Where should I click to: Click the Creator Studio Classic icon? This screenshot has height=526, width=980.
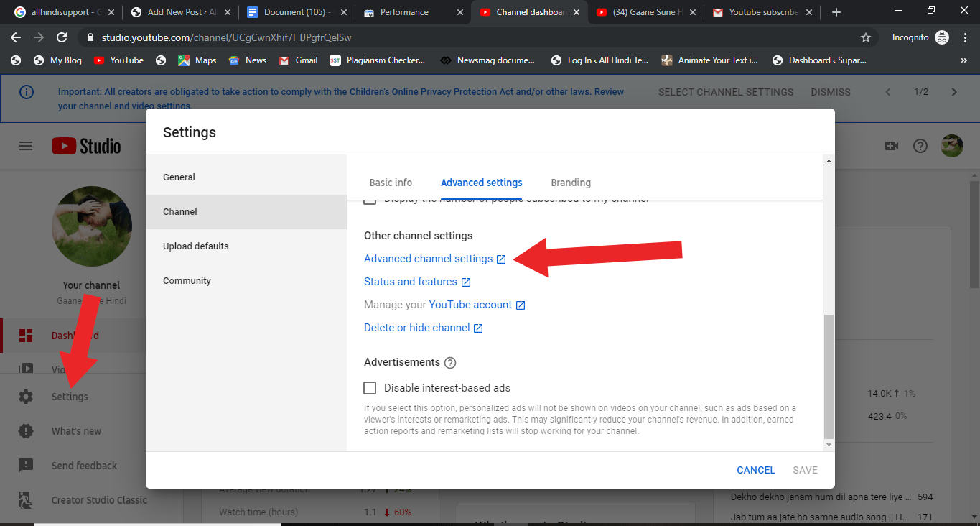pyautogui.click(x=26, y=500)
